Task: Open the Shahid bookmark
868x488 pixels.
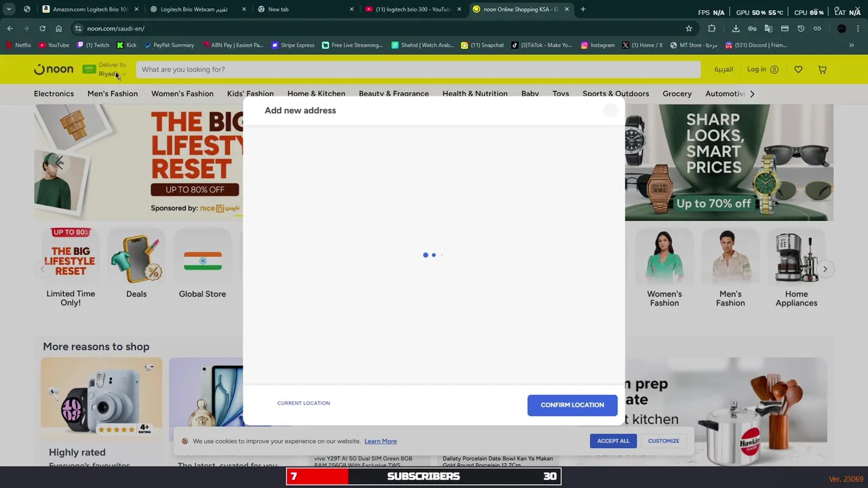Action: (422, 45)
